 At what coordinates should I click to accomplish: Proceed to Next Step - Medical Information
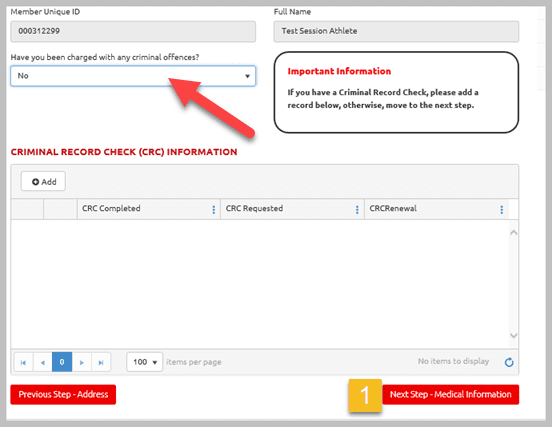(x=451, y=394)
